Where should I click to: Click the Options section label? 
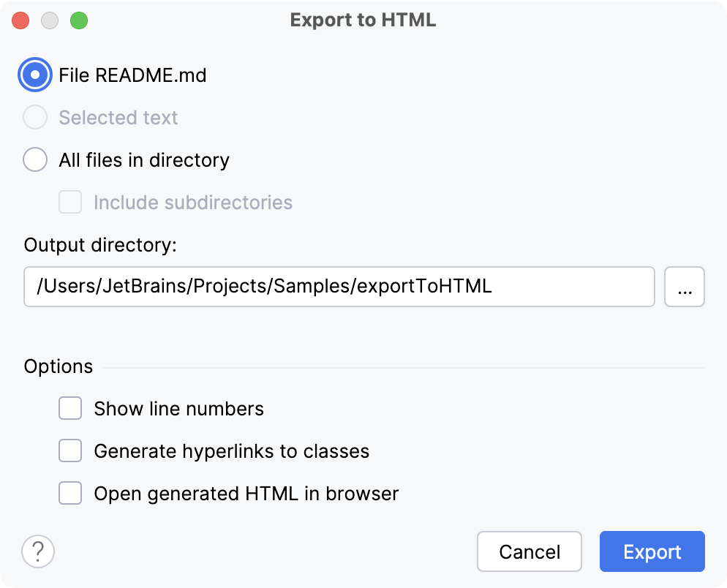[58, 366]
